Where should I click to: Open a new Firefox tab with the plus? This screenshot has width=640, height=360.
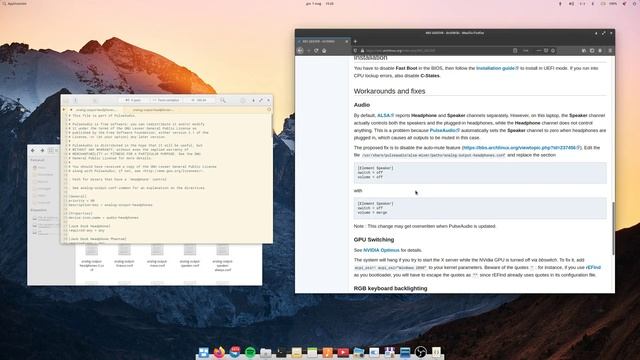click(355, 41)
